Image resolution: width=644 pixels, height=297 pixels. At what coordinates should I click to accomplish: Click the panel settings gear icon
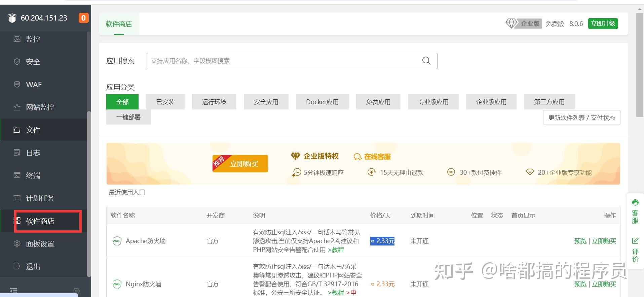tap(17, 243)
